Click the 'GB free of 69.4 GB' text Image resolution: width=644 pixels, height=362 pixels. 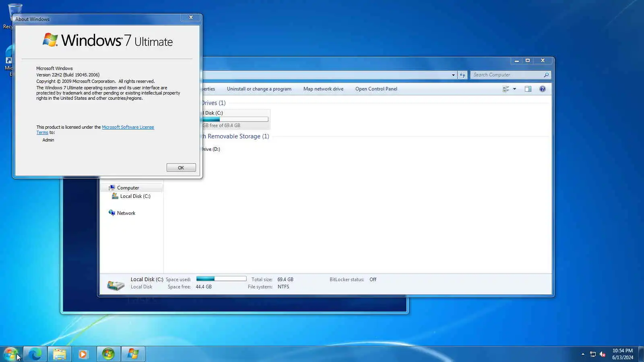221,125
